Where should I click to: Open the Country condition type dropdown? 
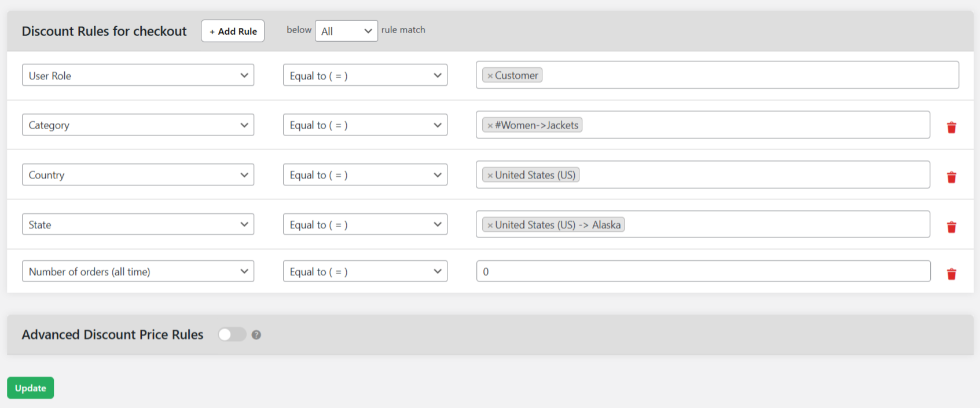tap(138, 175)
